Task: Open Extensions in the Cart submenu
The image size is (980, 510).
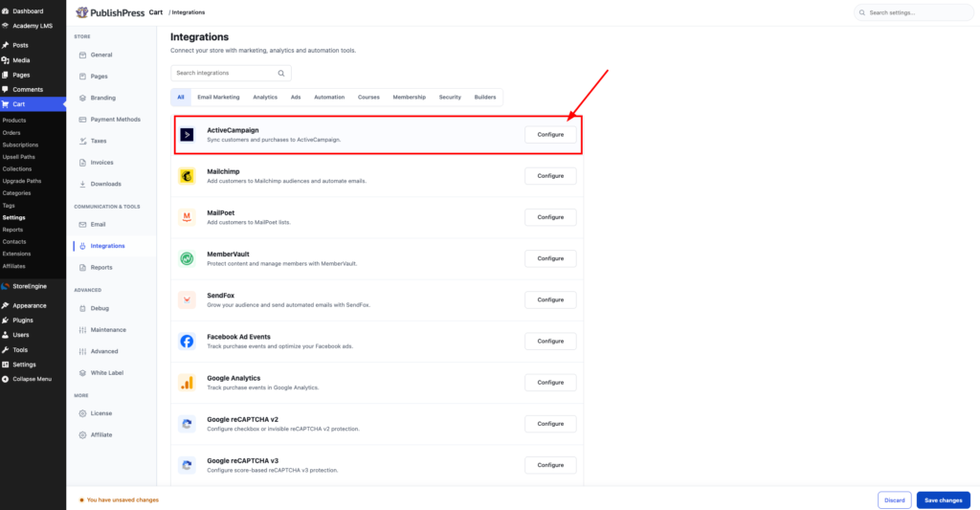Action: [x=16, y=254]
